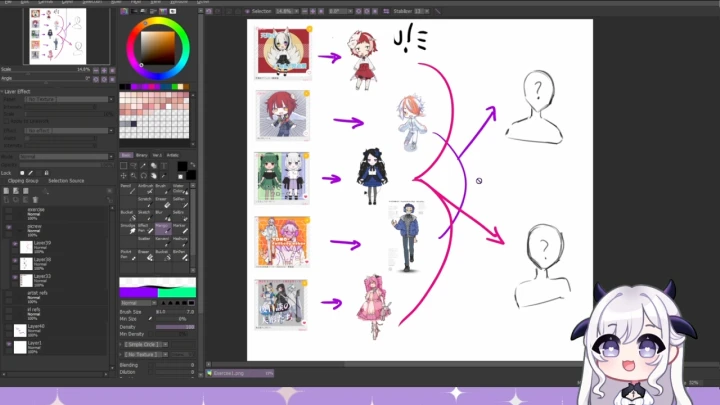Reset the navigator canvas angle
Image resolution: width=720 pixels, height=405 pixels.
(112, 79)
